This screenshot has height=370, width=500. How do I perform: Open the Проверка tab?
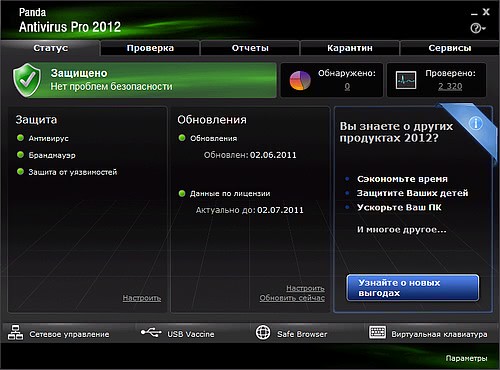(x=150, y=48)
